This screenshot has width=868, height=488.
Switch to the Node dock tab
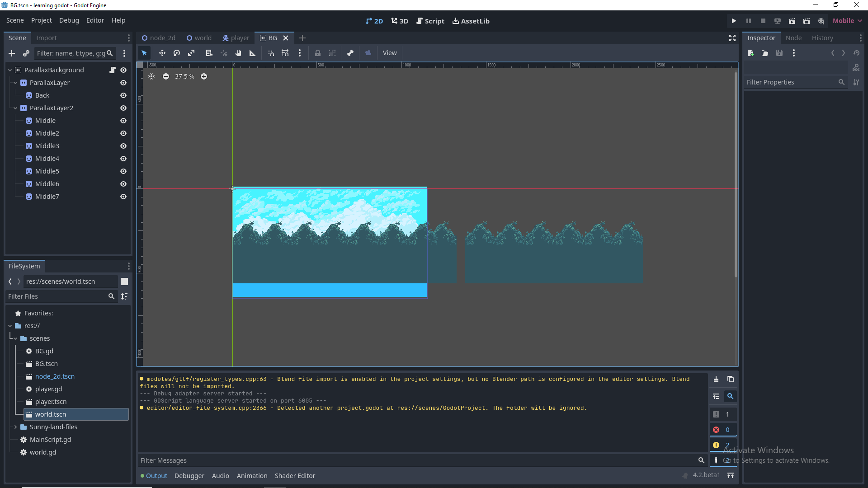(793, 38)
